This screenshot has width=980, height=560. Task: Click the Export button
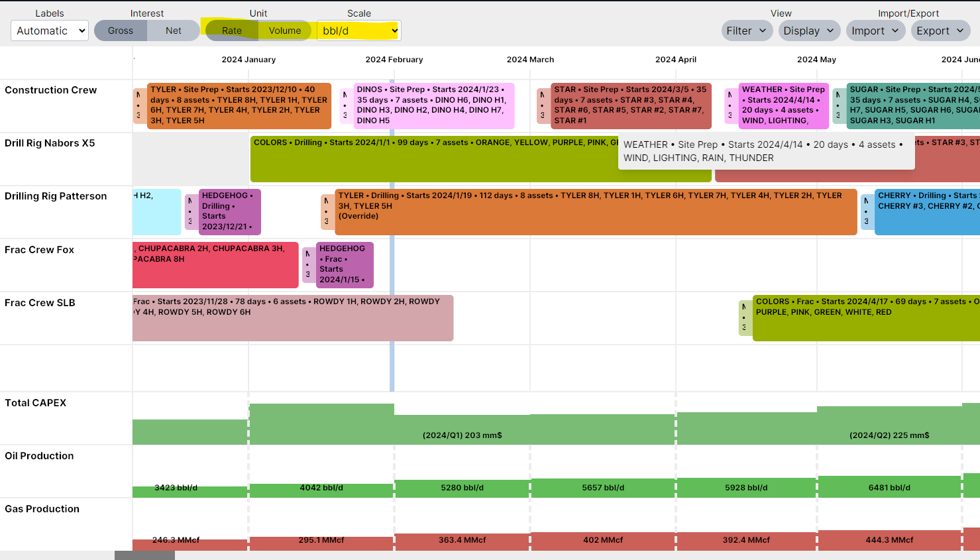coord(941,30)
